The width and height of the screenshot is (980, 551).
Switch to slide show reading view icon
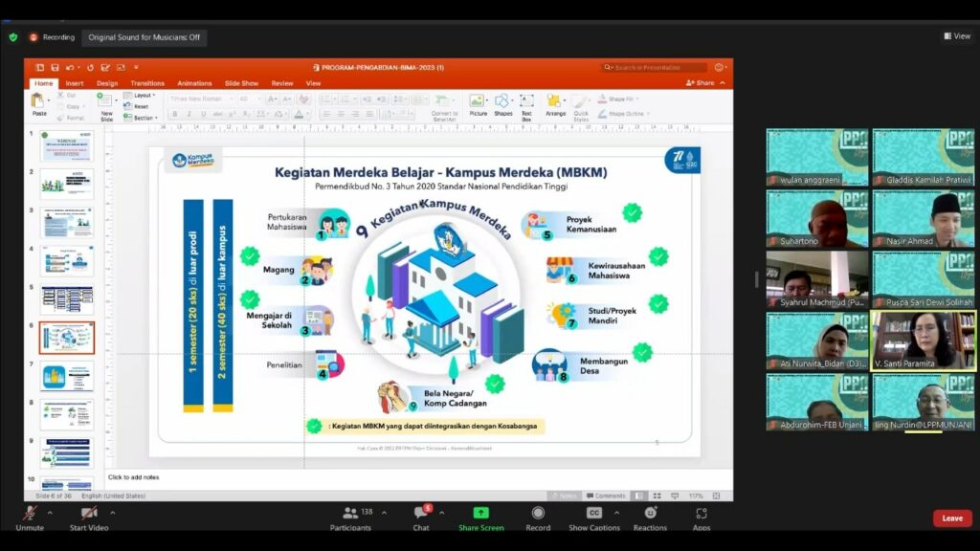(675, 496)
